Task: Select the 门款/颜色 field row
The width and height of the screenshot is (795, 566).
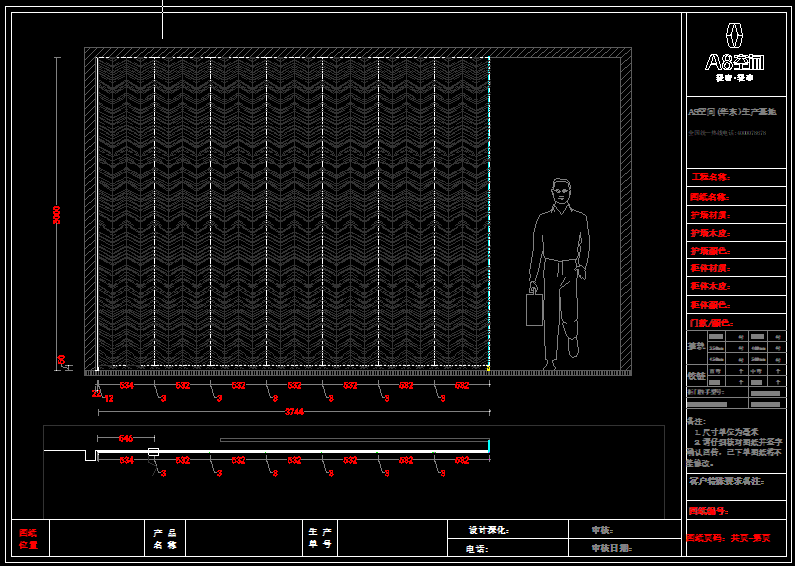Action: [x=711, y=323]
